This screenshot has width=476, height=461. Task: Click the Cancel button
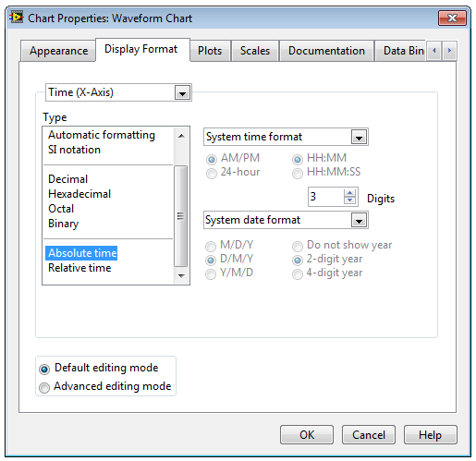(369, 434)
